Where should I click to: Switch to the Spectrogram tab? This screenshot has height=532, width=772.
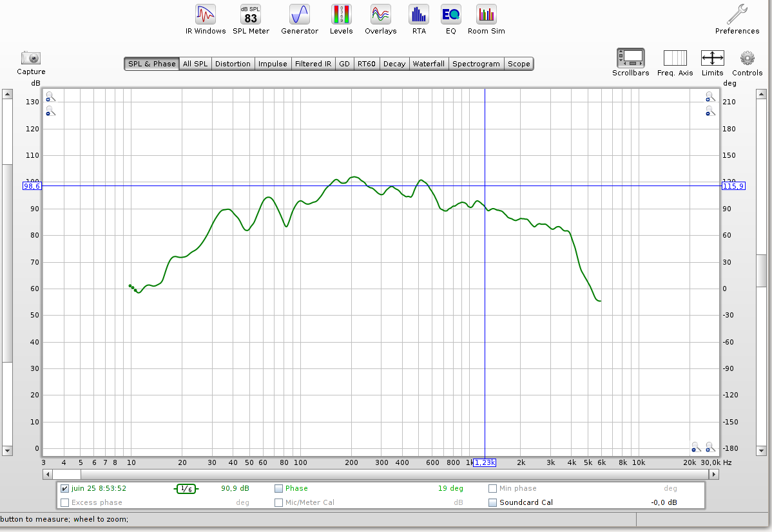pyautogui.click(x=476, y=64)
